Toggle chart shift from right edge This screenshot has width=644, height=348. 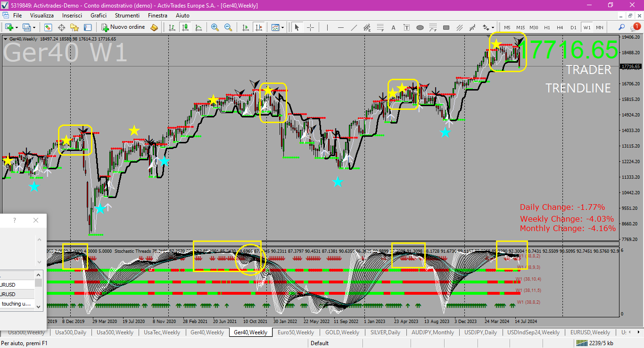(258, 27)
